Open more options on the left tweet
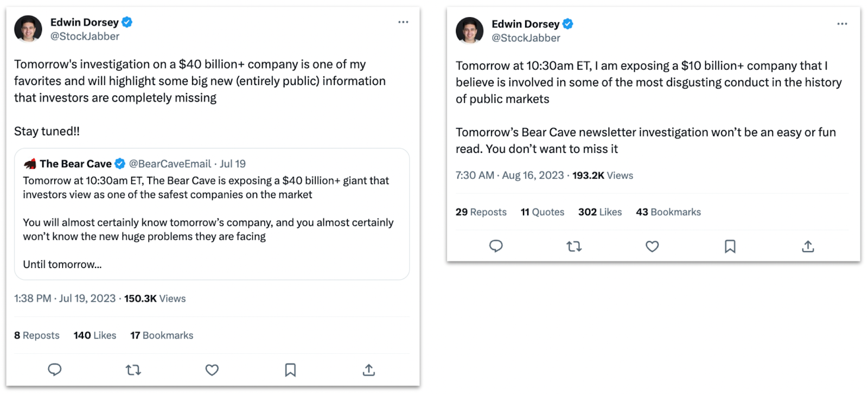868x396 pixels. [x=403, y=22]
